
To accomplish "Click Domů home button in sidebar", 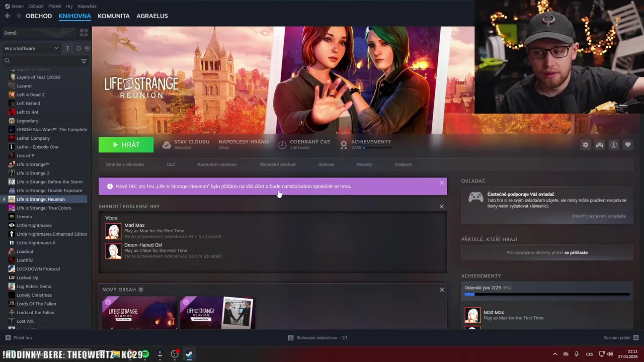I will (x=39, y=33).
